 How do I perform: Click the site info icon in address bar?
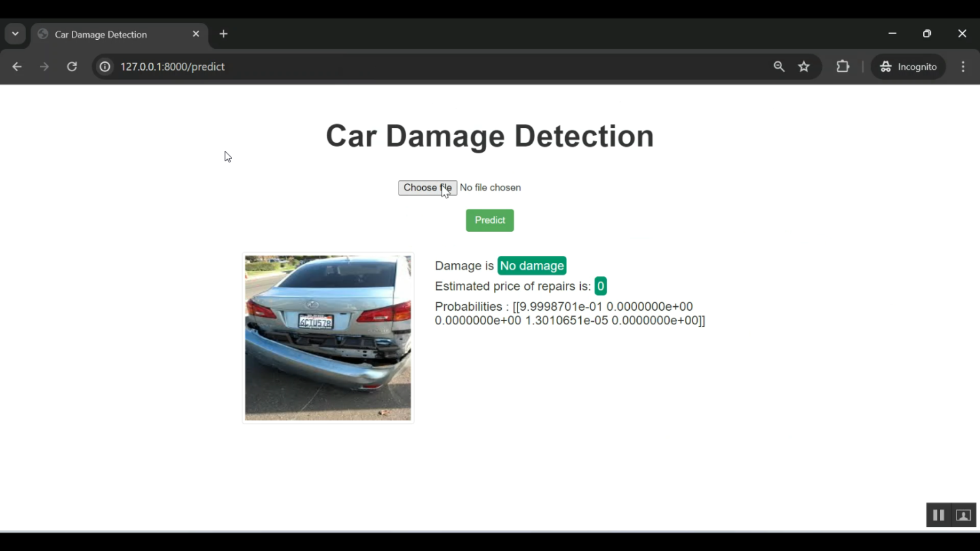(105, 66)
